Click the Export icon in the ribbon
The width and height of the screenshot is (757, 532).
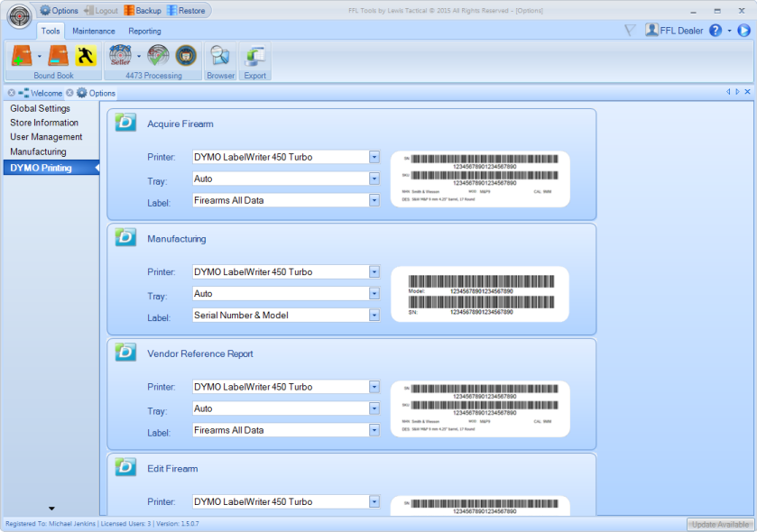click(x=255, y=57)
